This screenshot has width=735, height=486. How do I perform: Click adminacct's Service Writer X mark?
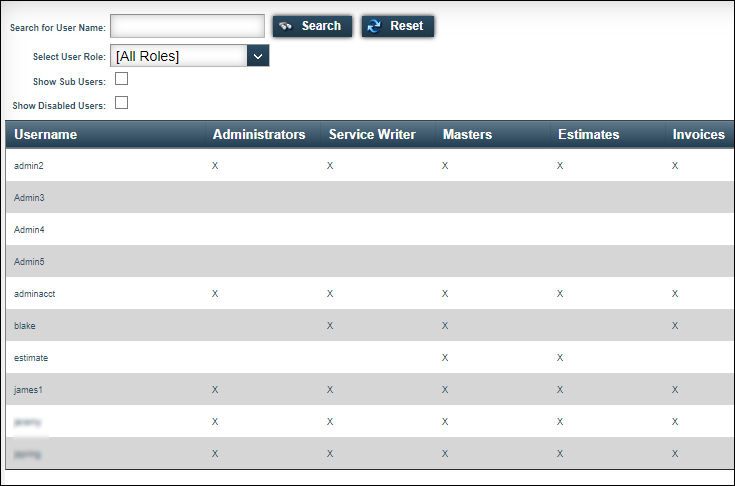[330, 293]
